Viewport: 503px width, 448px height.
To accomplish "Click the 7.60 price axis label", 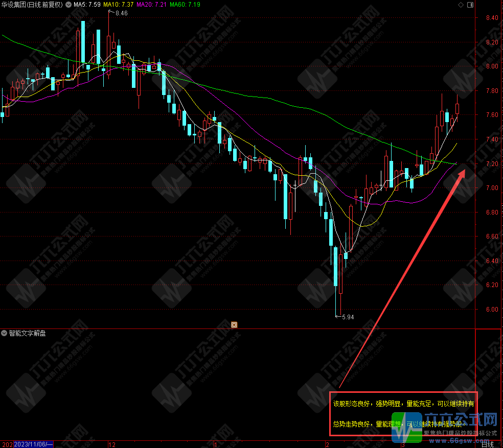I will coord(492,115).
